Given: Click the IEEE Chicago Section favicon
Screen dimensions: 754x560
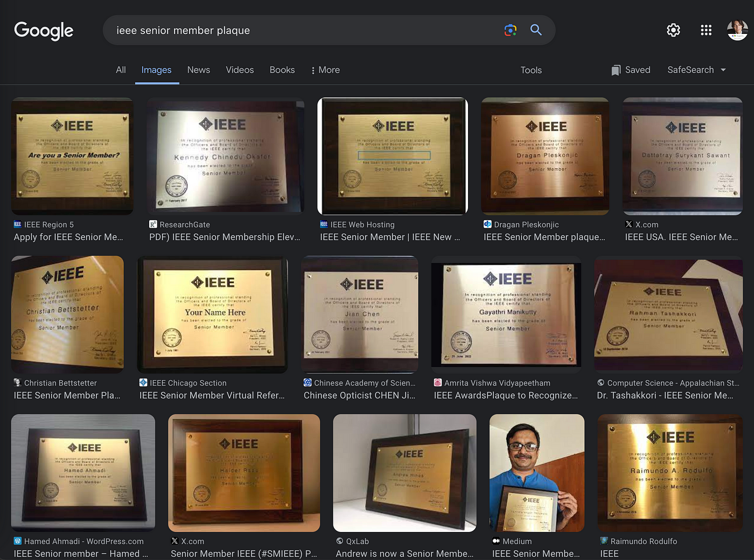Looking at the screenshot, I should point(143,383).
